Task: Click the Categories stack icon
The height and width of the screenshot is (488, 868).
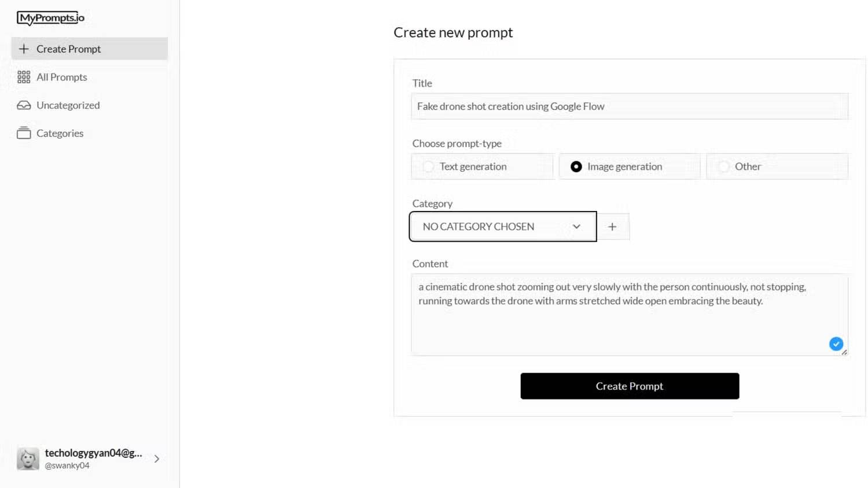Action: [x=24, y=133]
